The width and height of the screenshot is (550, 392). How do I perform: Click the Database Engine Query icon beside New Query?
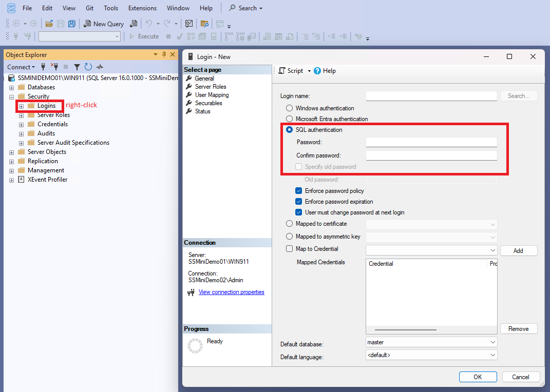tap(134, 24)
